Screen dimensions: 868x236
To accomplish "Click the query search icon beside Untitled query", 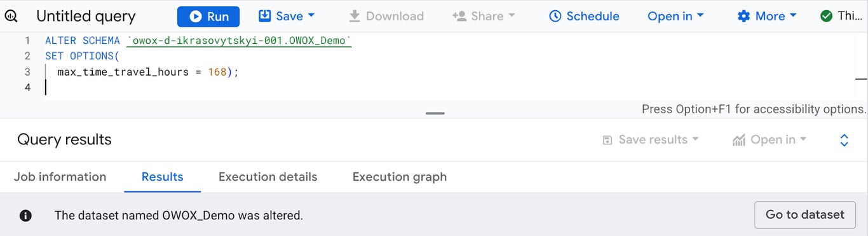I will tap(11, 16).
